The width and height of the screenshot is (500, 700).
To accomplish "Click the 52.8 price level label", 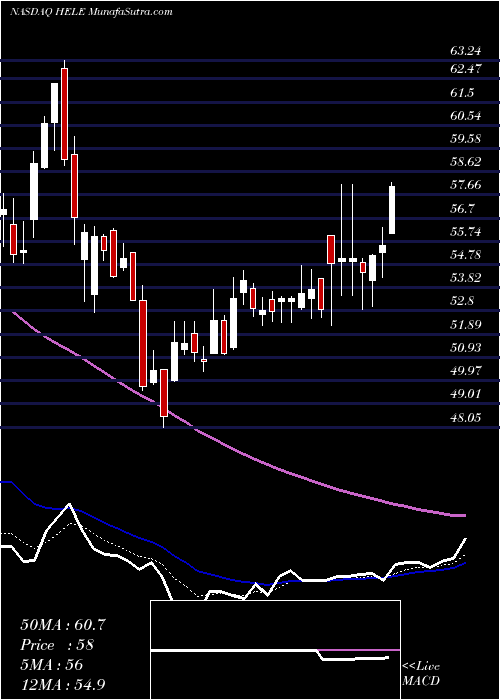I will 462,301.
